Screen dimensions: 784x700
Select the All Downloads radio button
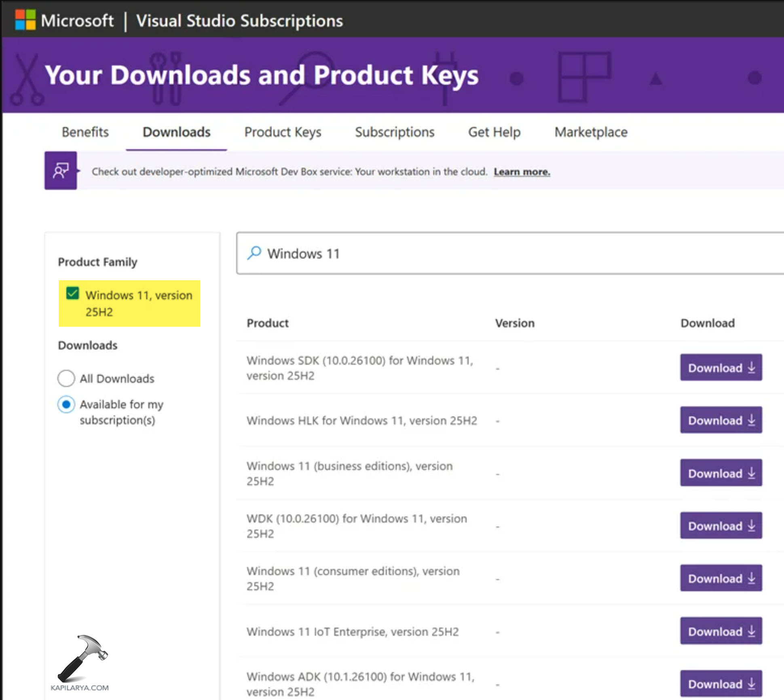pyautogui.click(x=66, y=378)
